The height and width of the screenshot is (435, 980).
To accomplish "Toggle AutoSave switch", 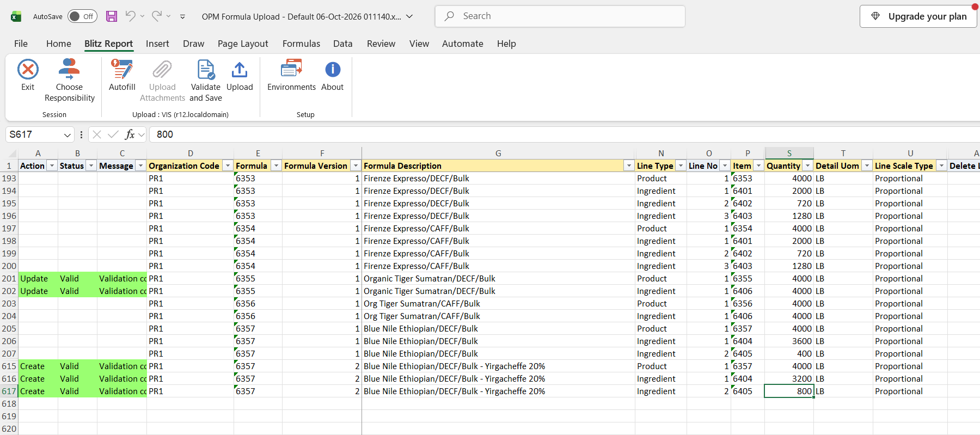I will tap(82, 16).
